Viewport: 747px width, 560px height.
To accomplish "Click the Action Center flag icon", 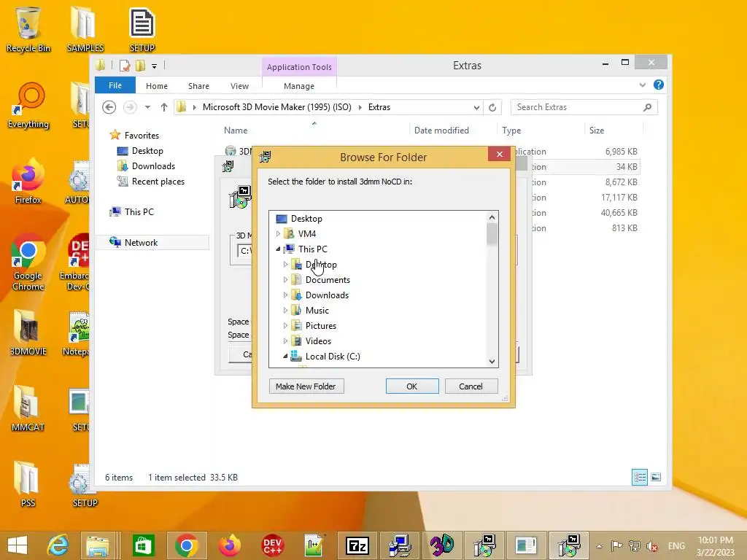I will point(616,546).
